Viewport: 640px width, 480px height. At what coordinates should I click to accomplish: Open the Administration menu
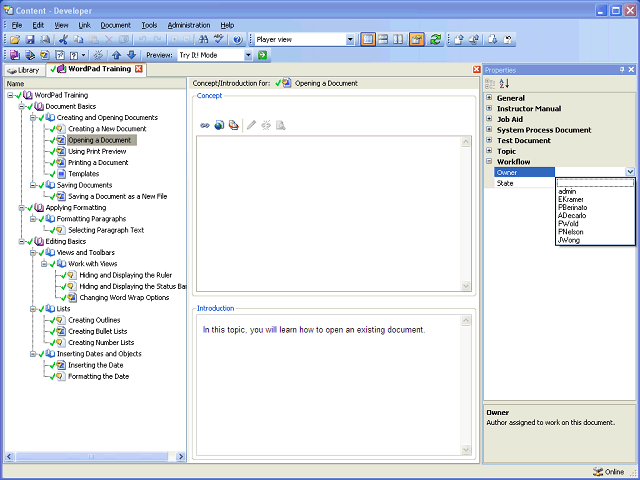(188, 24)
